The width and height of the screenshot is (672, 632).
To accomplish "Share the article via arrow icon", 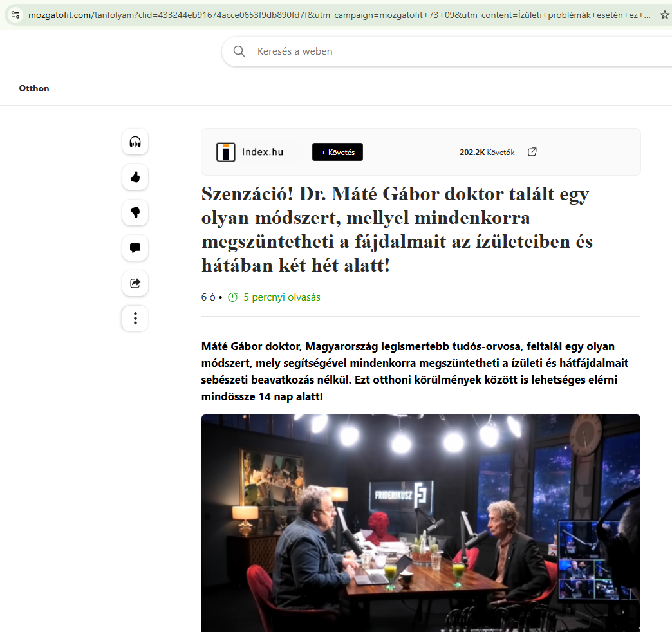I will click(135, 283).
